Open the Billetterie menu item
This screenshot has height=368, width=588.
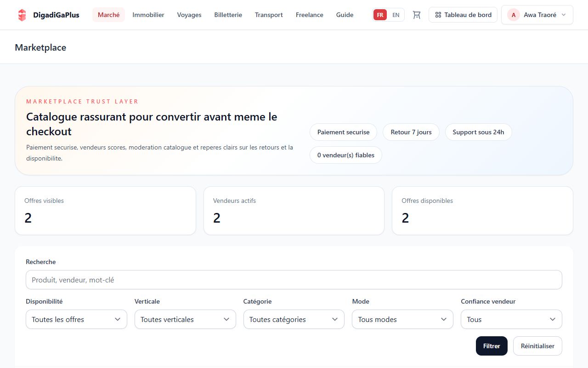pyautogui.click(x=228, y=15)
